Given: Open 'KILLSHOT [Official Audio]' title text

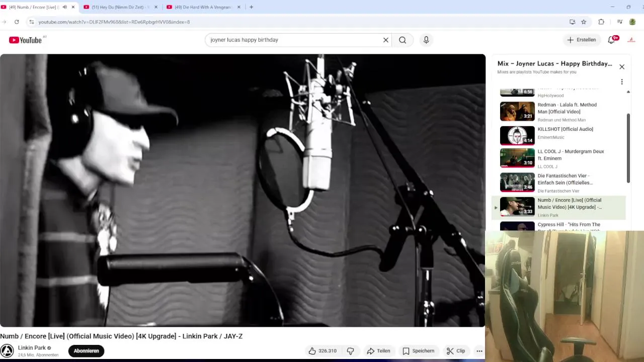Looking at the screenshot, I should 566,129.
